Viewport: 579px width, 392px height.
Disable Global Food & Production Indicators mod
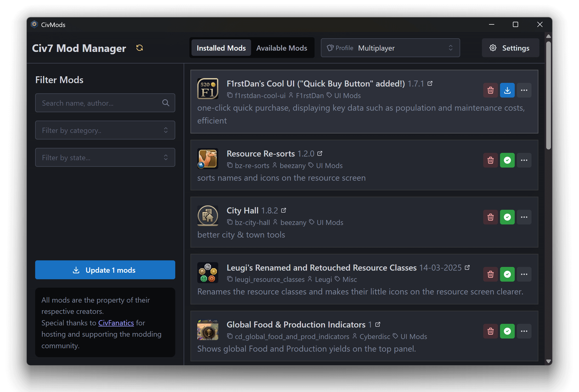[x=507, y=331]
